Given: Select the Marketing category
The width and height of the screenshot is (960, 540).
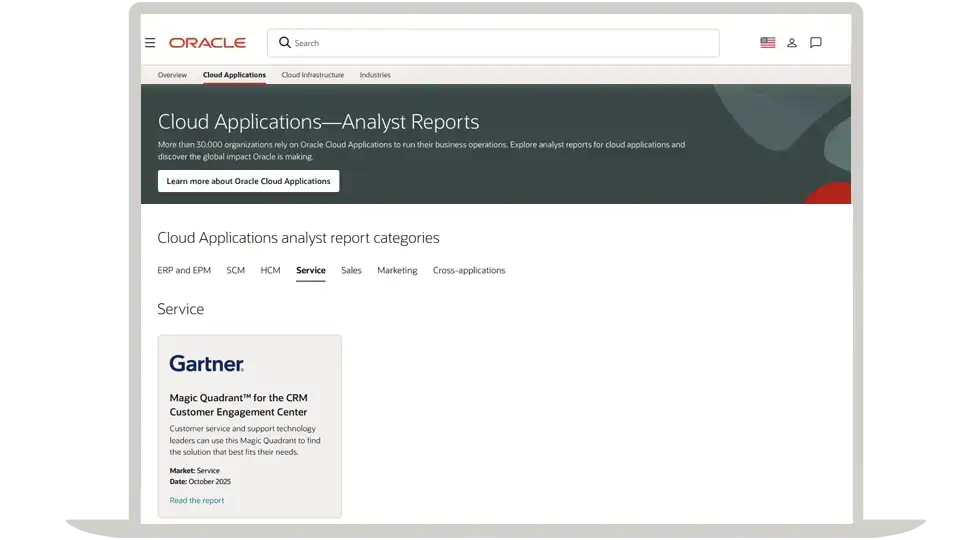Looking at the screenshot, I should (x=397, y=270).
